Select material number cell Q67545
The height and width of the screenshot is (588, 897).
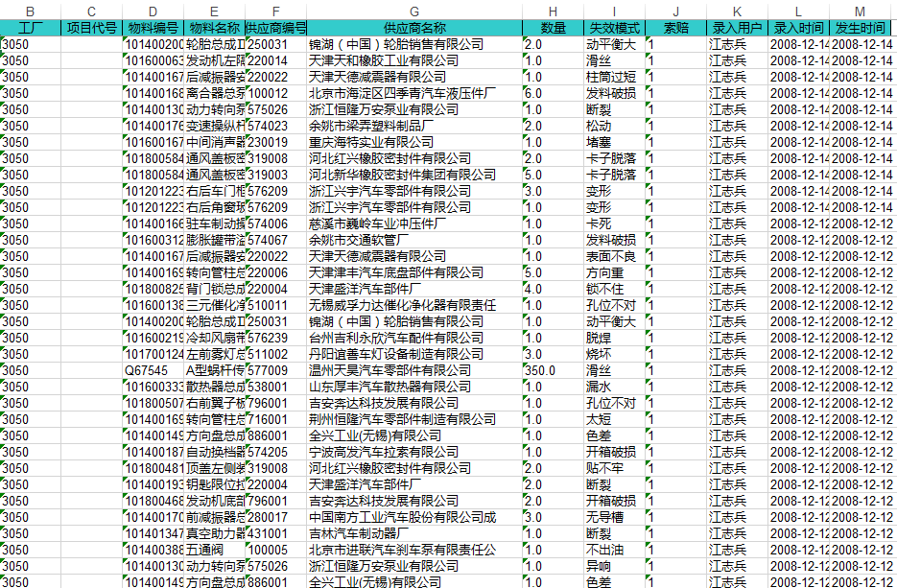pos(153,370)
